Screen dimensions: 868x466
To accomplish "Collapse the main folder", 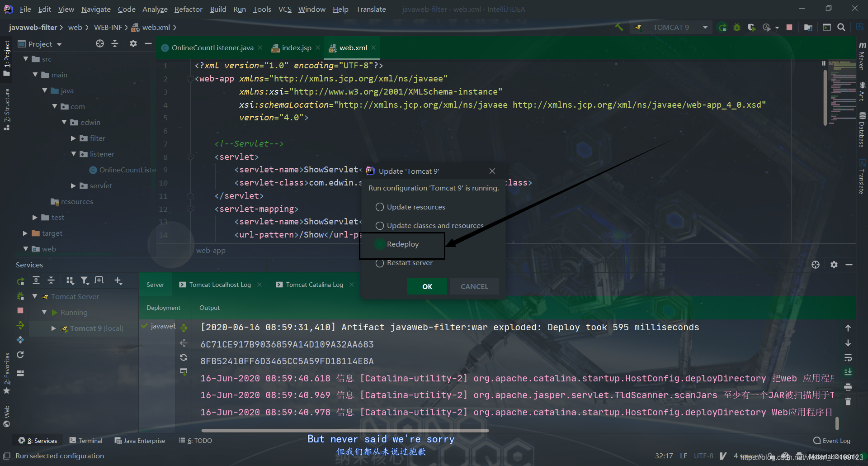I will [x=35, y=75].
